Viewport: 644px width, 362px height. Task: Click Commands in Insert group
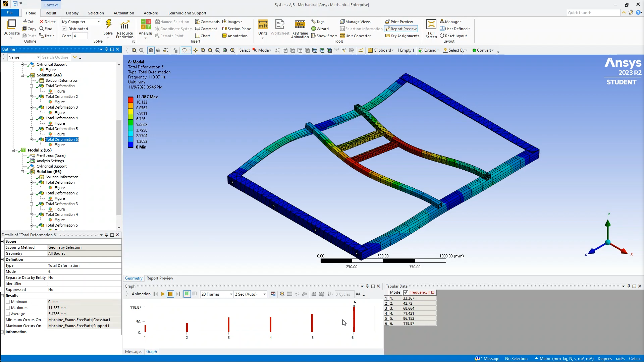click(207, 22)
